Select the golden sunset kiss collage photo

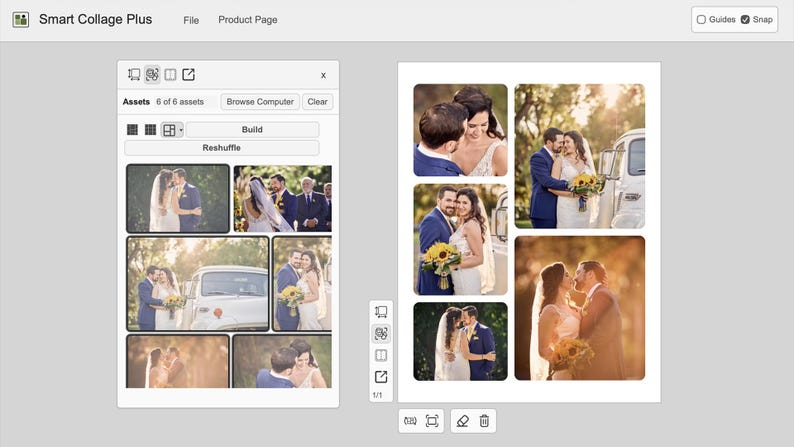coord(580,308)
